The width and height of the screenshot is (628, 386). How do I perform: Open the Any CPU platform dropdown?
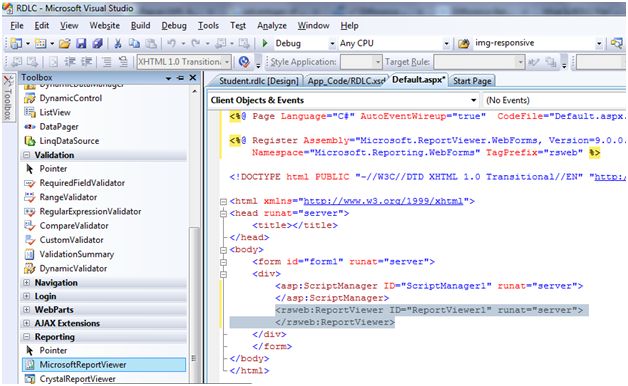point(446,44)
